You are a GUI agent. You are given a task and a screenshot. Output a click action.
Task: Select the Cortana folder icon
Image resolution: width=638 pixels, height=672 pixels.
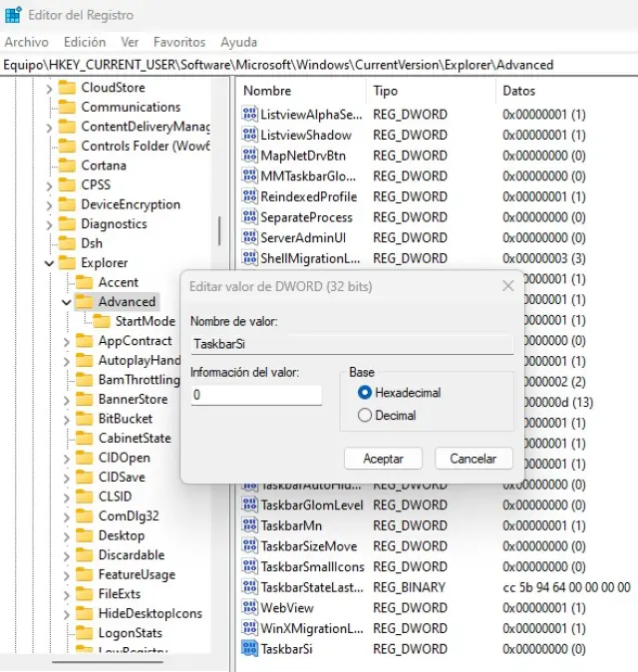[67, 166]
